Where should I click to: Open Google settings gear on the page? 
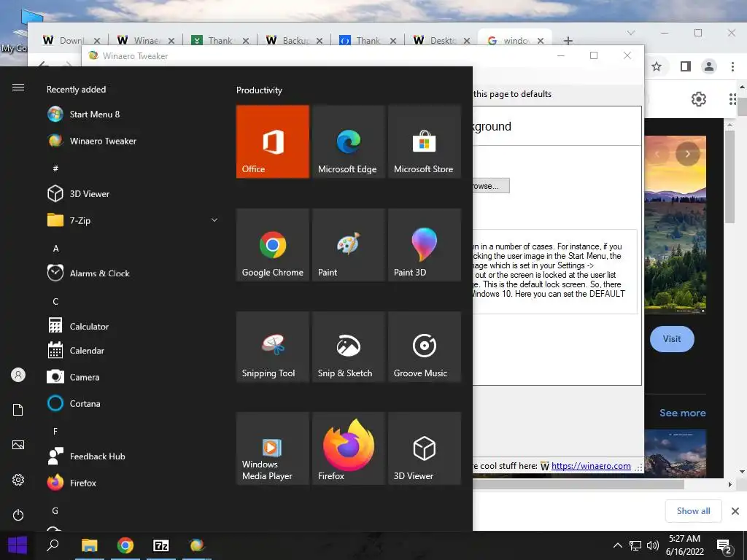pos(698,99)
